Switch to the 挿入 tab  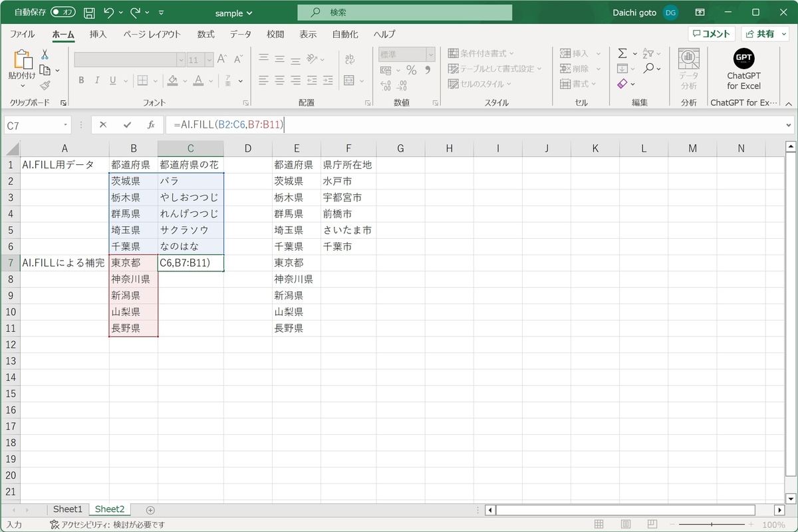[x=98, y=34]
